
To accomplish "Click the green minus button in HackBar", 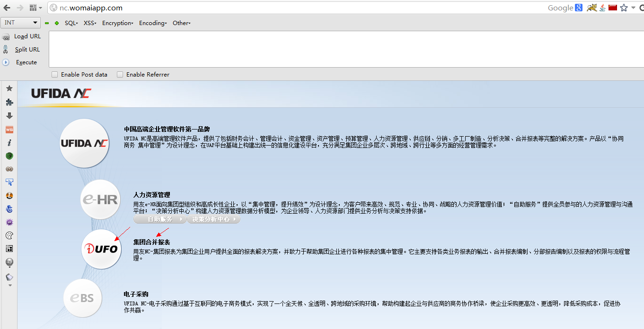I will (47, 23).
